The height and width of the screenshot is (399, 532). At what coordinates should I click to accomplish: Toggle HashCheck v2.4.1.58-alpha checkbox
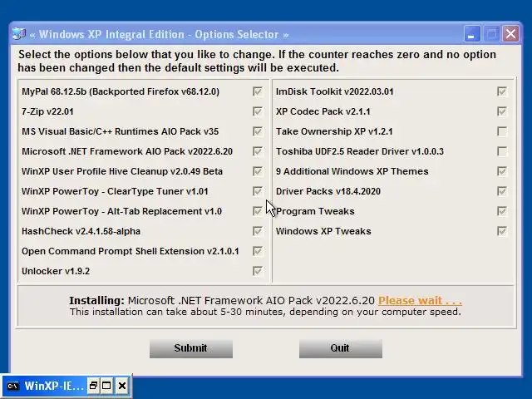pyautogui.click(x=257, y=231)
